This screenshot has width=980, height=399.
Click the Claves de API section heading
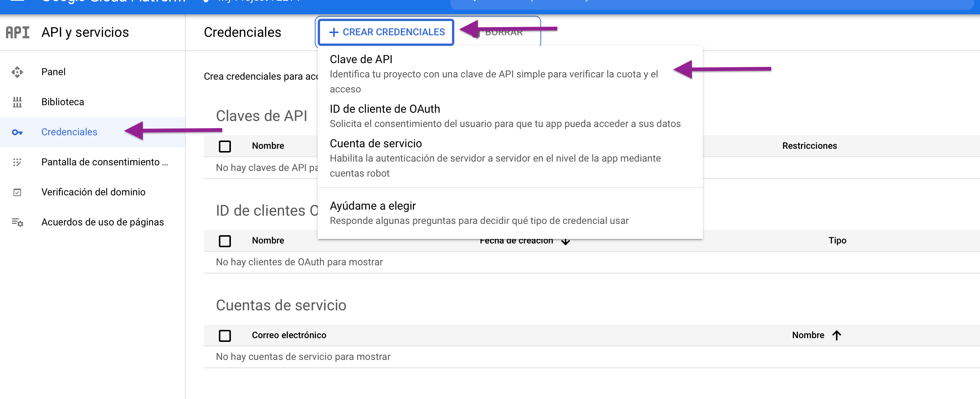coord(261,116)
